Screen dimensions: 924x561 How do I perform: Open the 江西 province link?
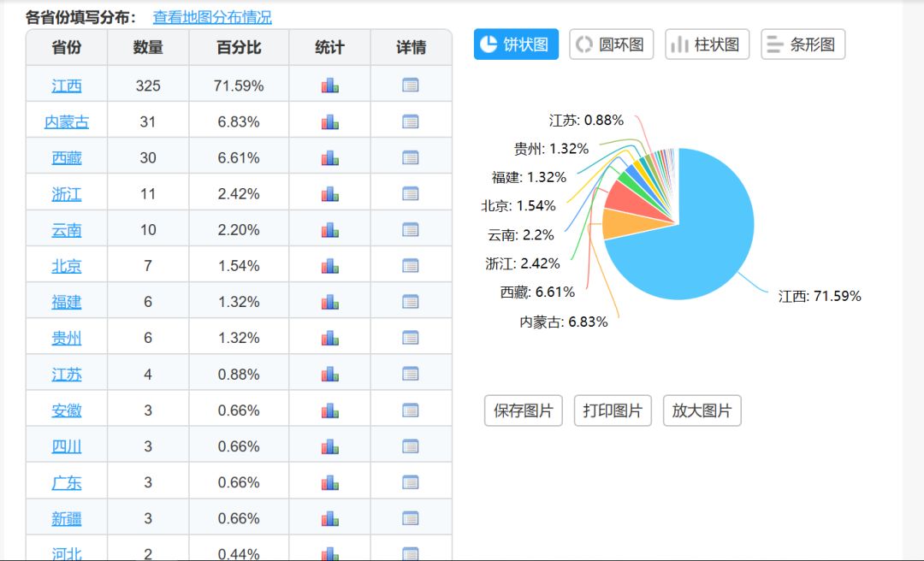tap(67, 86)
